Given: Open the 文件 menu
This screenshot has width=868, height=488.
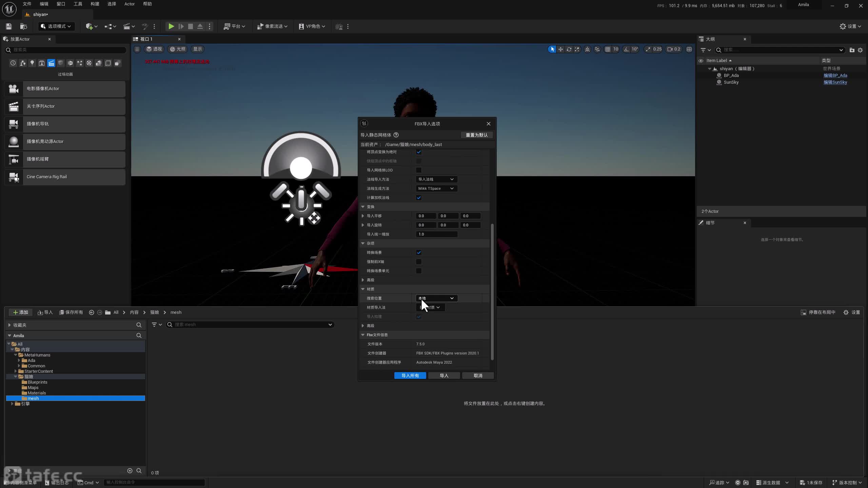Looking at the screenshot, I should tap(27, 4).
